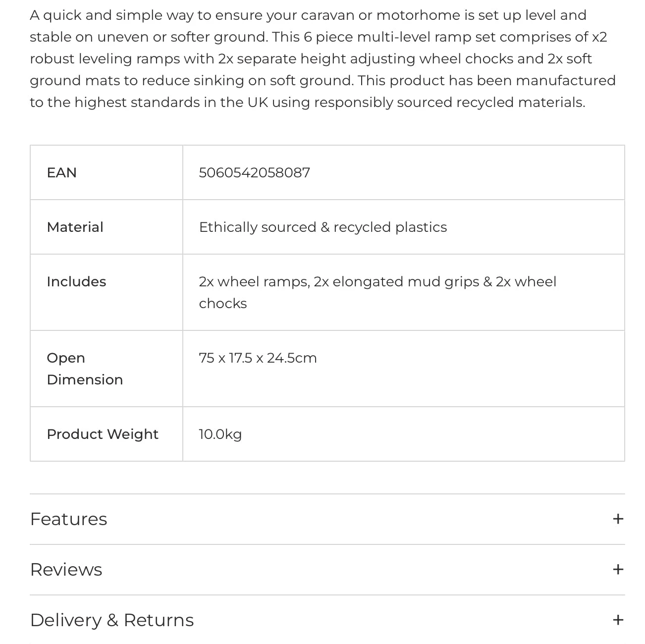
Task: Select the Product Weight label
Action: [x=103, y=434]
